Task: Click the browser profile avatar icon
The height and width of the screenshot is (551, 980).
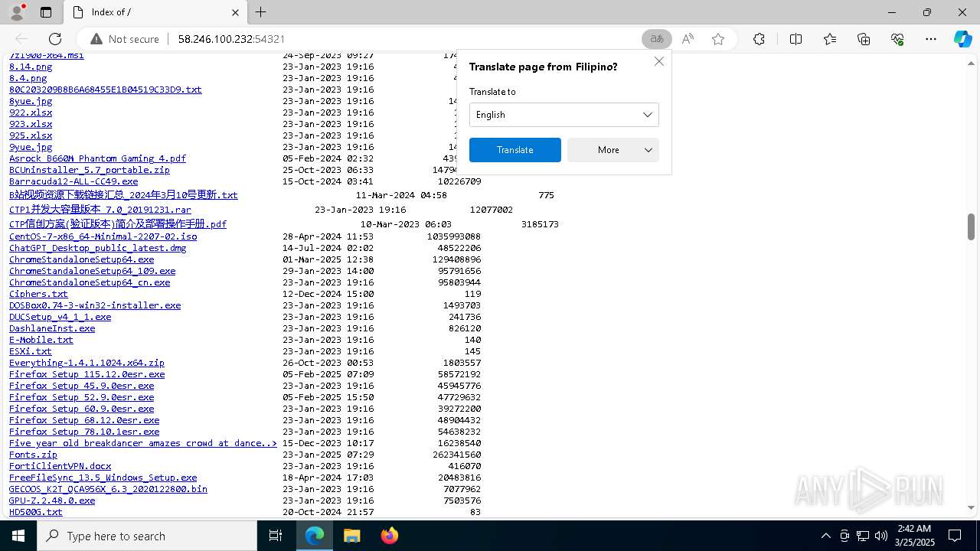Action: (x=17, y=12)
